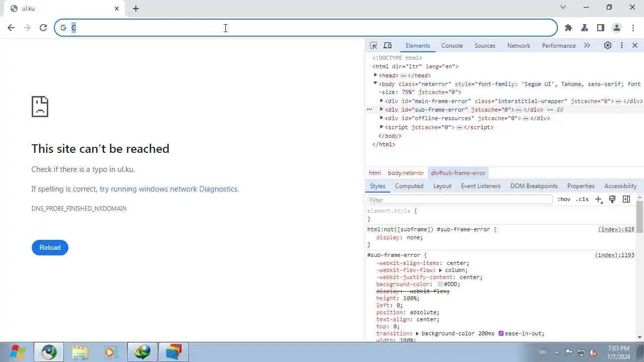The image size is (644, 362).
Task: Open the Properties pane tab
Action: 581,186
